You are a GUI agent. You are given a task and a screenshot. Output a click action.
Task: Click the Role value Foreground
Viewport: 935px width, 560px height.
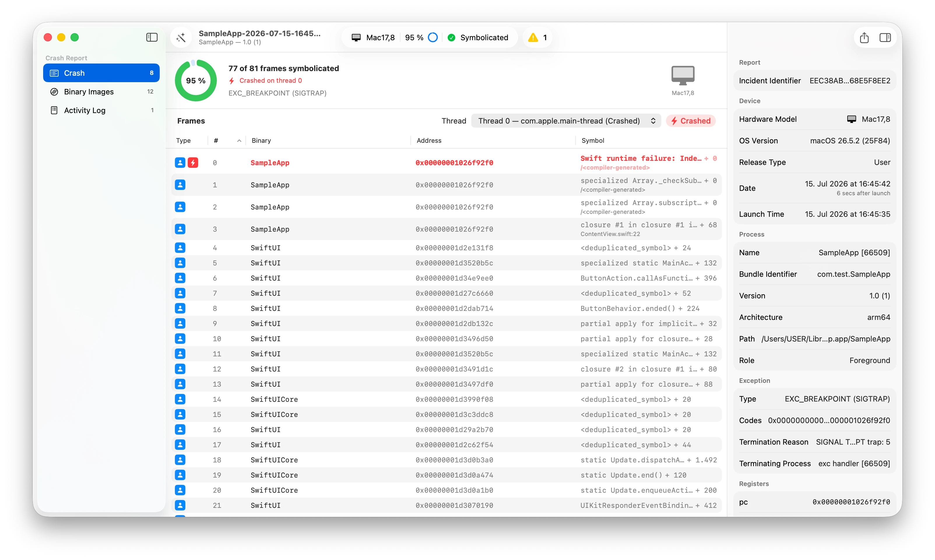[x=870, y=360]
